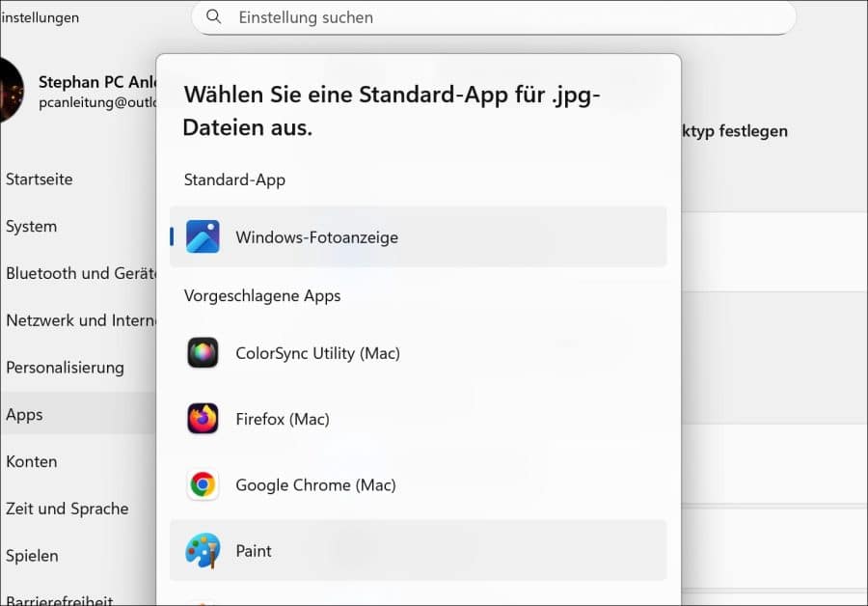
Task: Open the Konten settings page
Action: coord(32,461)
